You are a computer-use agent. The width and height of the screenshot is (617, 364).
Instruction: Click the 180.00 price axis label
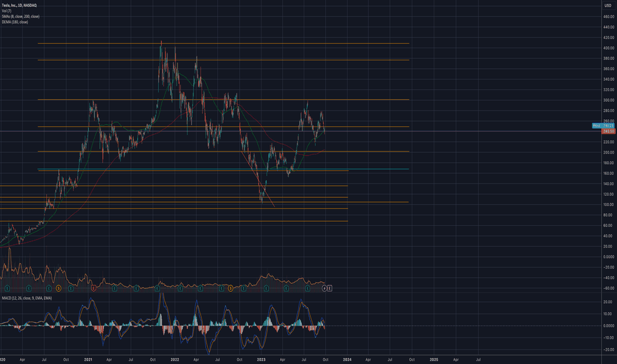pos(609,163)
